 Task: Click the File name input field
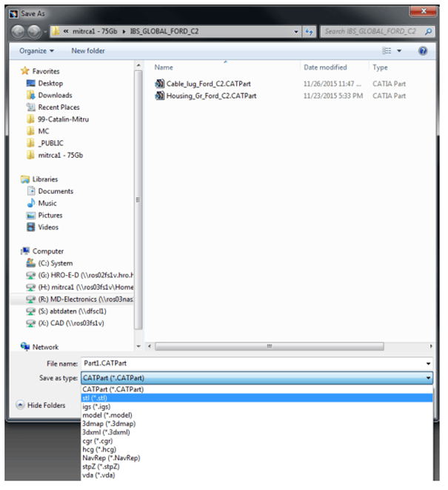pyautogui.click(x=257, y=363)
